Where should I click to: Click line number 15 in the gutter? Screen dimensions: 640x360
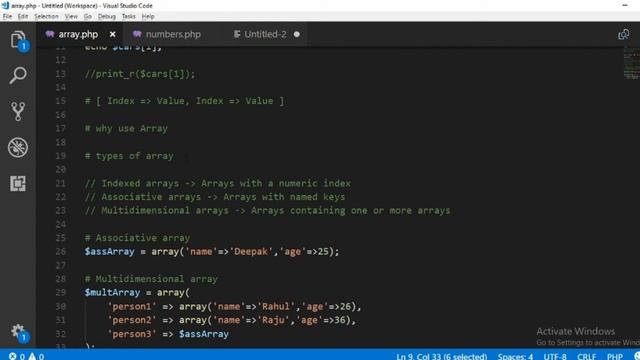(60, 101)
